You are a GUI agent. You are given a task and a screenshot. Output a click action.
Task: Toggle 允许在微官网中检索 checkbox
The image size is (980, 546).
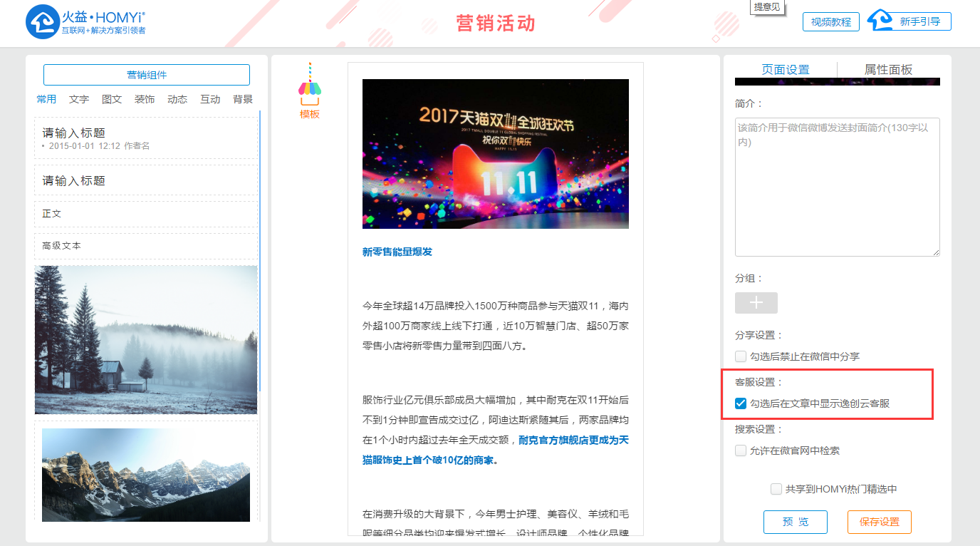click(741, 450)
